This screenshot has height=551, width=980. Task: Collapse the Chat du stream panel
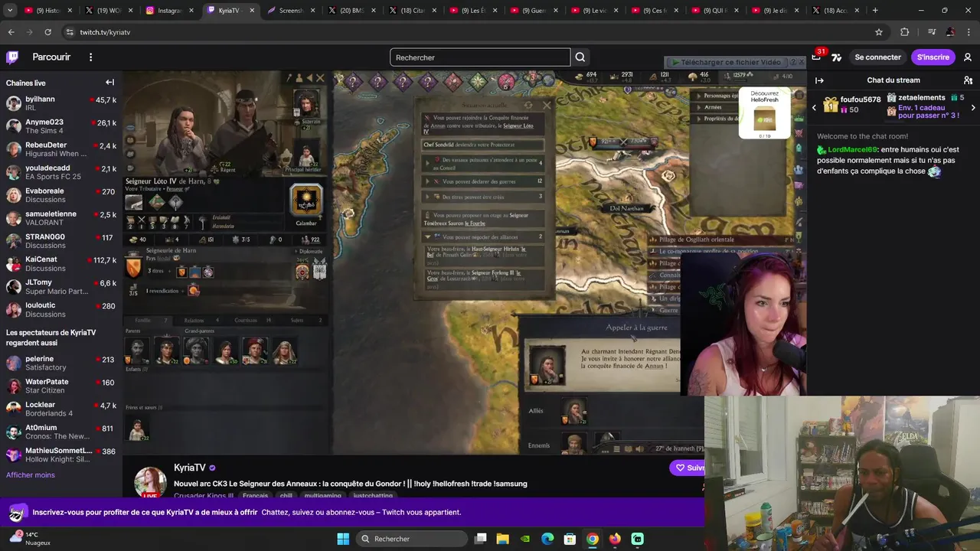(x=819, y=80)
